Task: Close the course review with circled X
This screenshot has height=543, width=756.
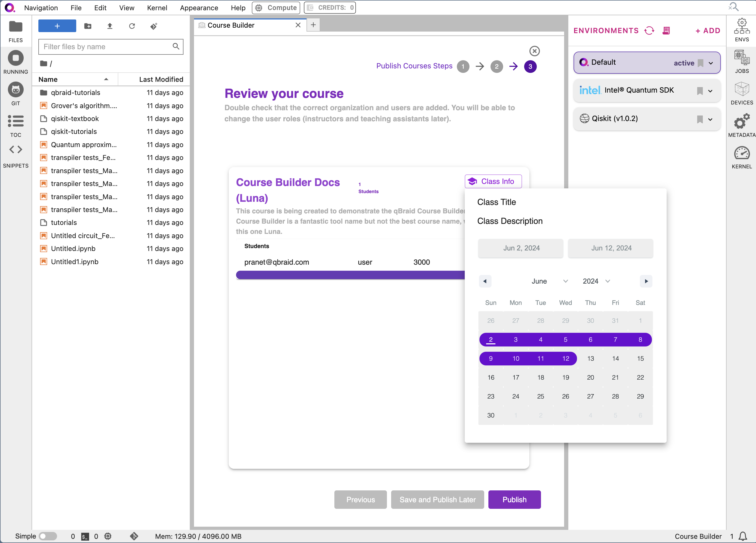Action: (534, 51)
